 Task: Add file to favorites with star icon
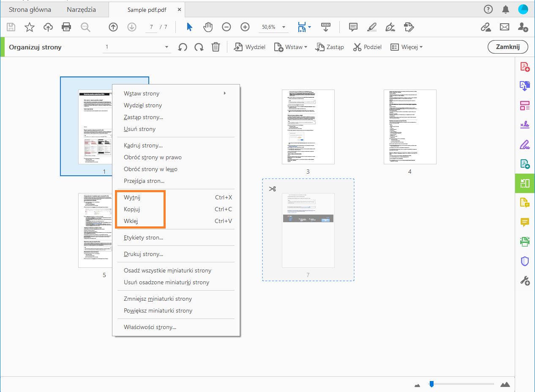coord(30,27)
